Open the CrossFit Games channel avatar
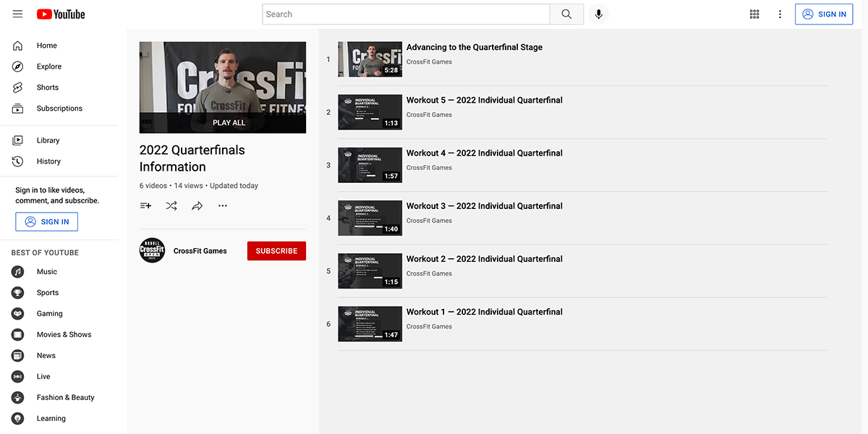The width and height of the screenshot is (868, 434). coord(152,250)
